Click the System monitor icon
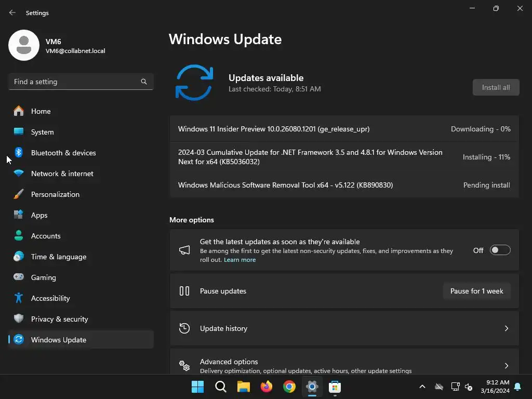The height and width of the screenshot is (399, 532). coord(19,131)
